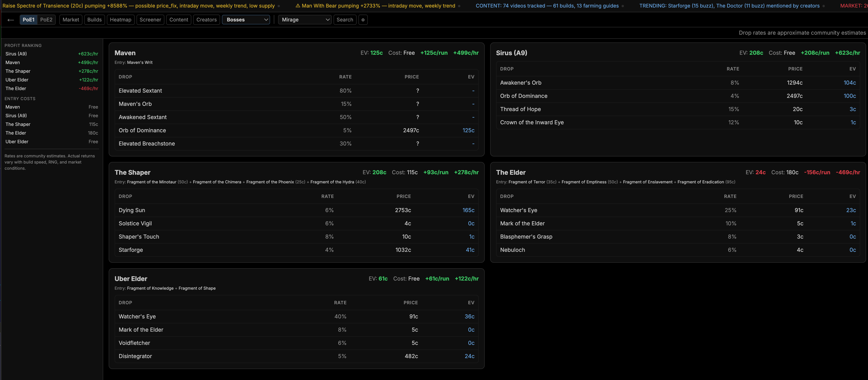Click the back arrow icon

(x=11, y=20)
